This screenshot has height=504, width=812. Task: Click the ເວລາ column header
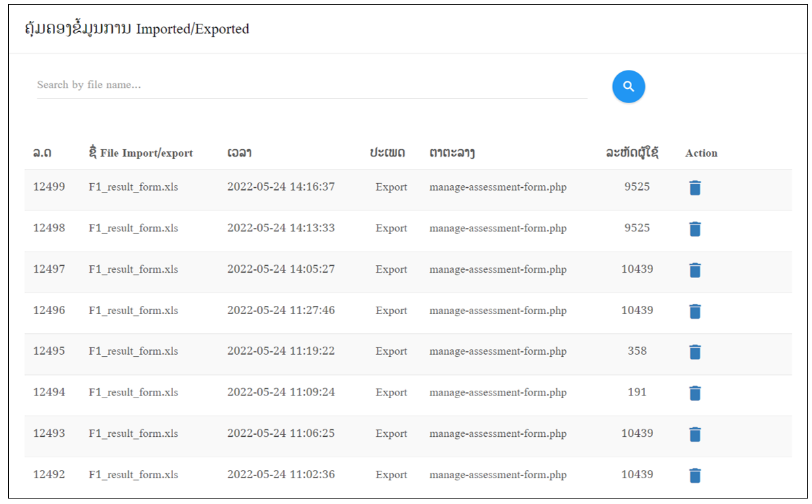click(239, 153)
